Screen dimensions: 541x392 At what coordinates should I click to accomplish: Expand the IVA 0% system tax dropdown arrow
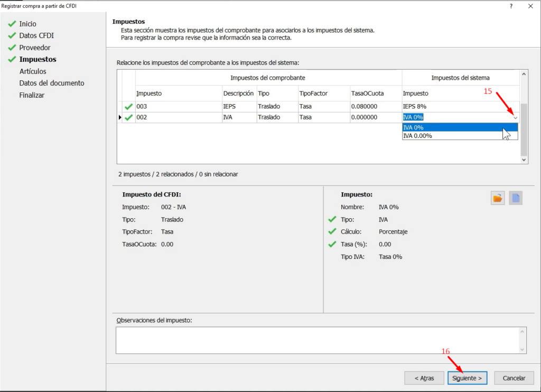515,118
